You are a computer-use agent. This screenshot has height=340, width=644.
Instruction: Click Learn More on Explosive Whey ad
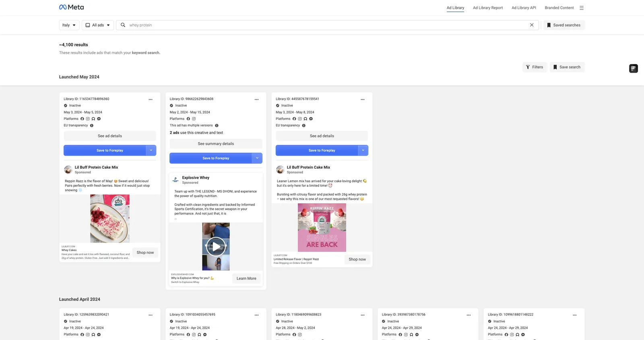246,278
